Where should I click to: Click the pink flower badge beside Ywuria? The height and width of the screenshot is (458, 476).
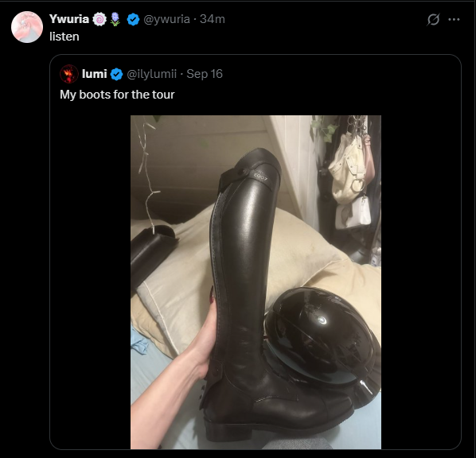[x=99, y=19]
